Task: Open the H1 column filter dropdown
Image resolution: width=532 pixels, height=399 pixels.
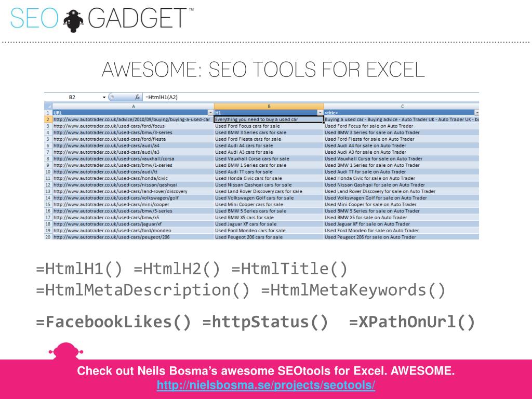Action: pos(320,113)
